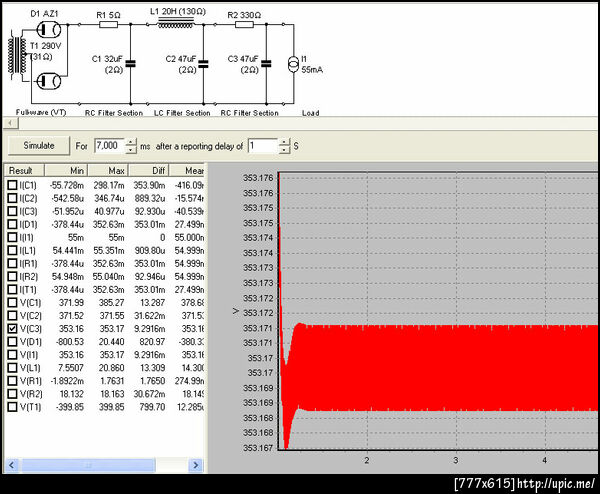This screenshot has width=600, height=494.
Task: Enable the I(C3) result checkbox
Action: (x=13, y=211)
